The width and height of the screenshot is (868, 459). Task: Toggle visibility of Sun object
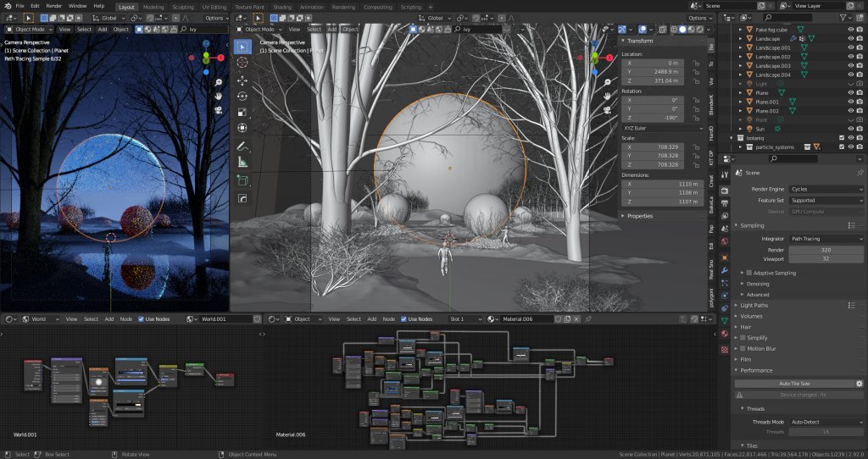click(851, 129)
